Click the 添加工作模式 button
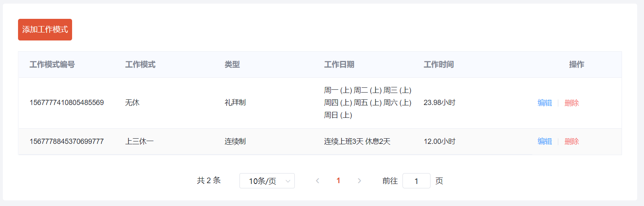 coord(45,30)
